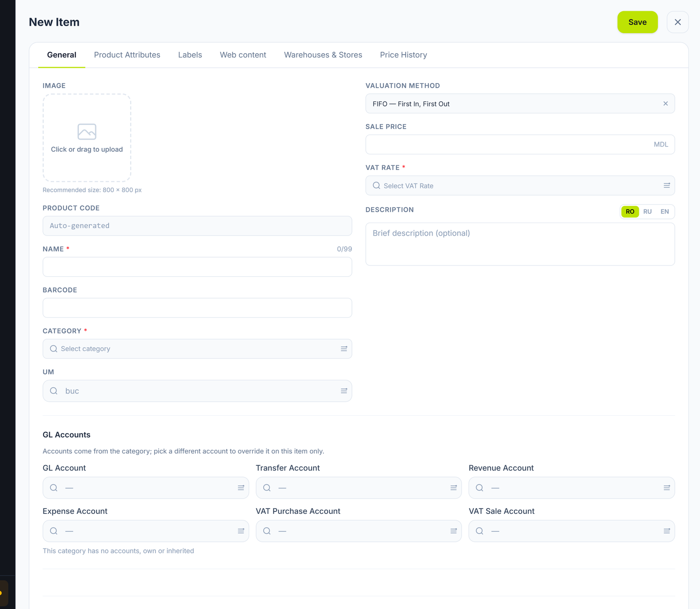Open the Category list icon
The image size is (700, 609).
tap(344, 349)
